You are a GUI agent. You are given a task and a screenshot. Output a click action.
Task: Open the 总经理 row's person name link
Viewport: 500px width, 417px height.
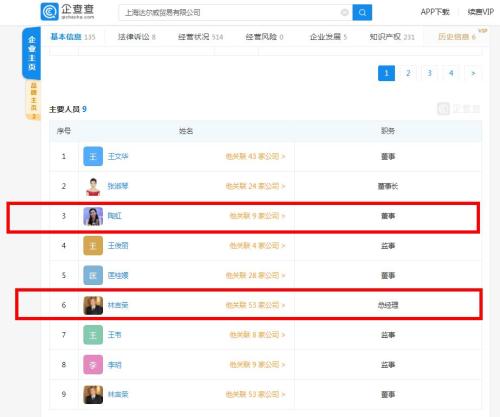[x=118, y=305]
